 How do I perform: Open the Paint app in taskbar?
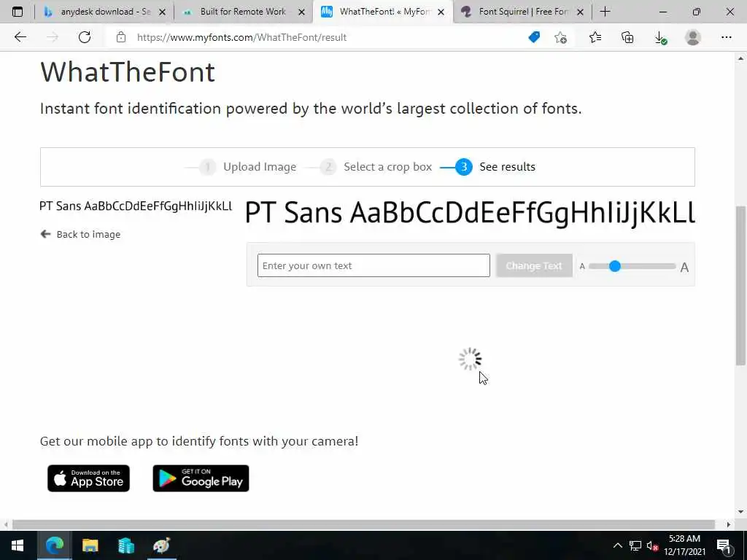161,545
